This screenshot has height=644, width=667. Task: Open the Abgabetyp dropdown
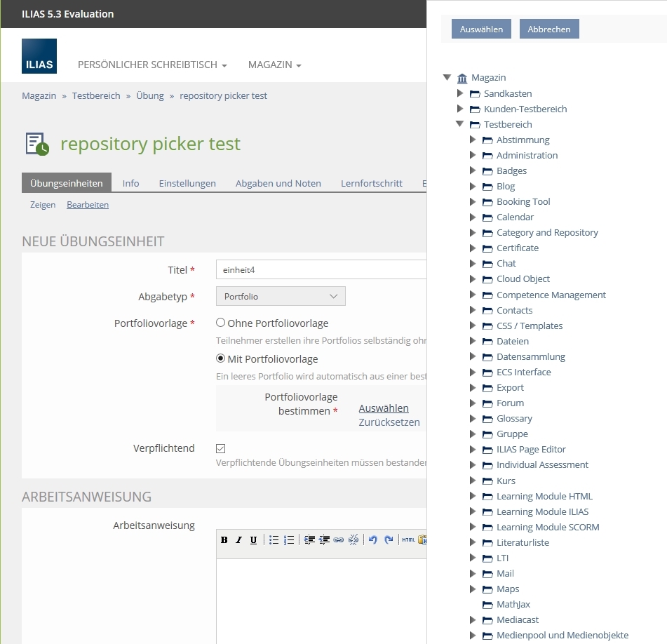tap(281, 296)
